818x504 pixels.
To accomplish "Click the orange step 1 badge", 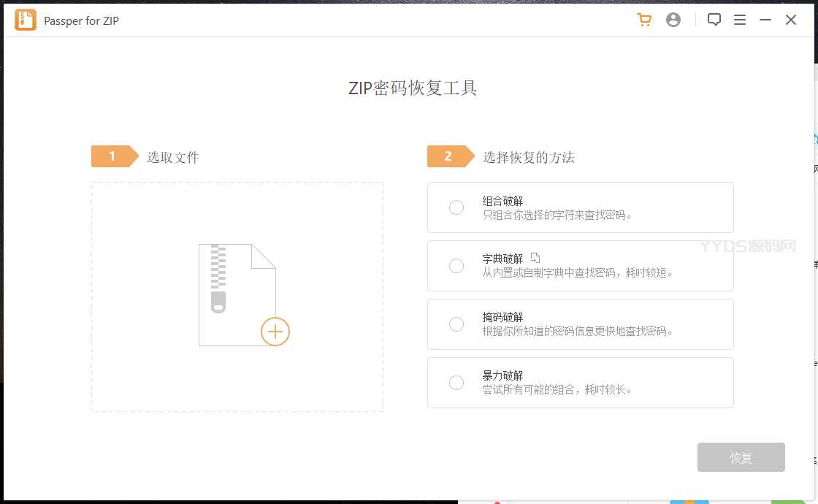I will coord(113,156).
